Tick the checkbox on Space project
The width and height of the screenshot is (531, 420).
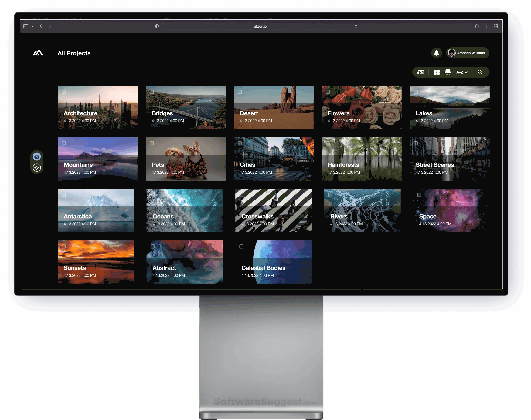[x=419, y=195]
